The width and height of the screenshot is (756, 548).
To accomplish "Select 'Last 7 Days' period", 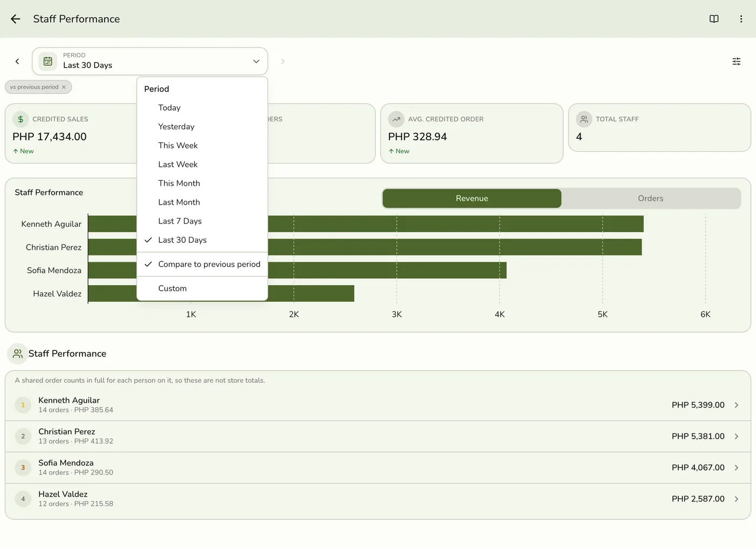I will pos(202,221).
